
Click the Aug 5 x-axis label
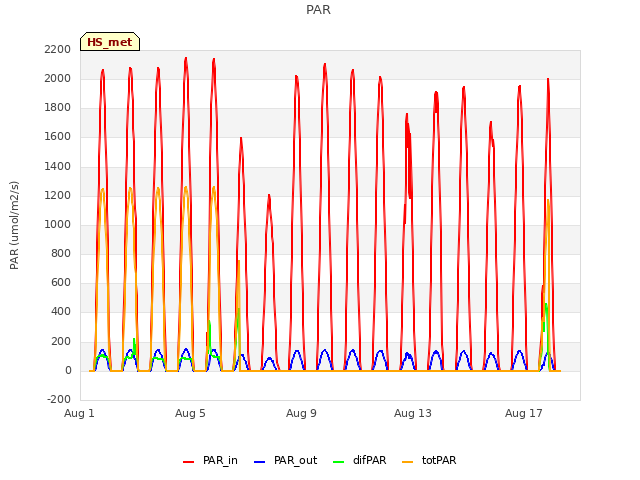point(190,413)
